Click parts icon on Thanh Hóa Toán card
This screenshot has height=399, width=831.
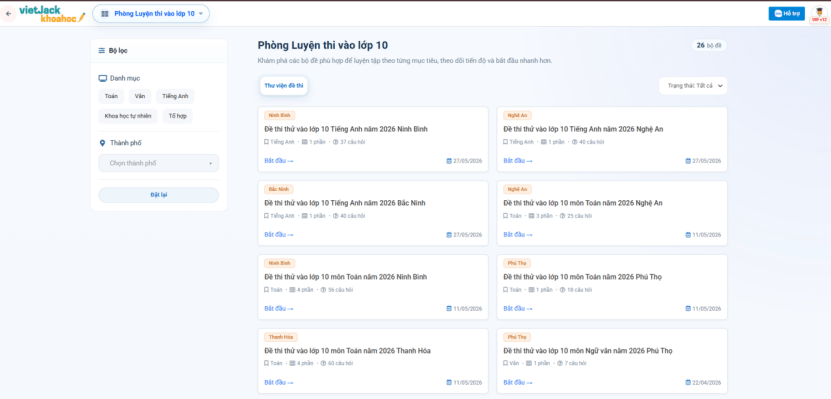click(x=293, y=363)
